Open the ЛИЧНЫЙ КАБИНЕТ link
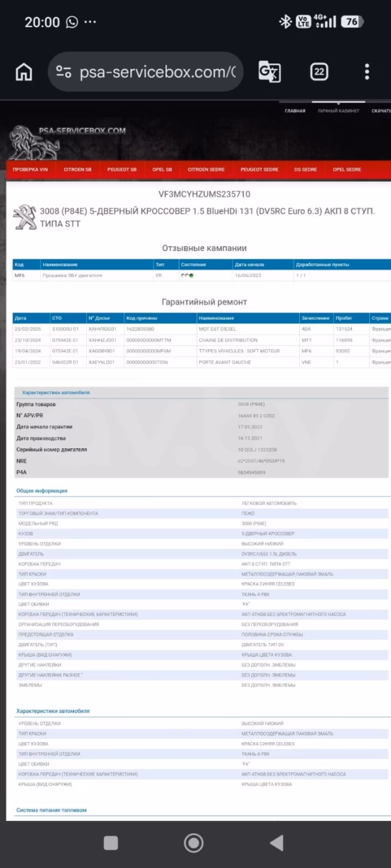 click(x=338, y=111)
